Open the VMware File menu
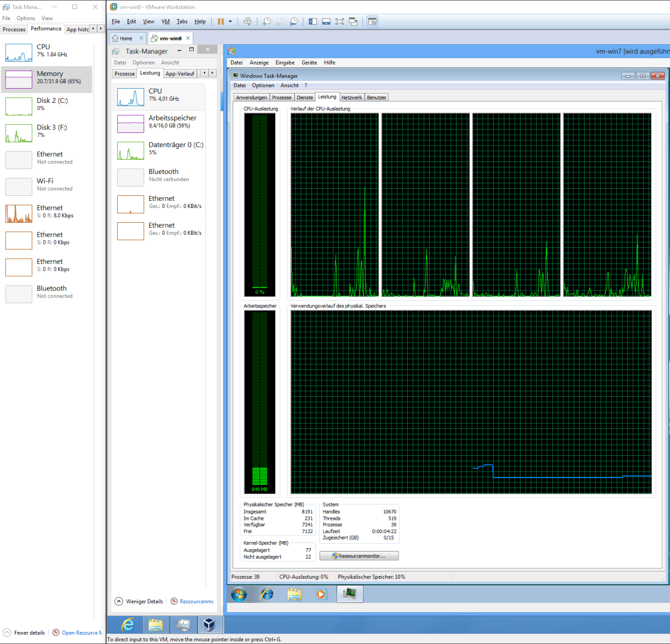The image size is (670, 644). click(116, 21)
